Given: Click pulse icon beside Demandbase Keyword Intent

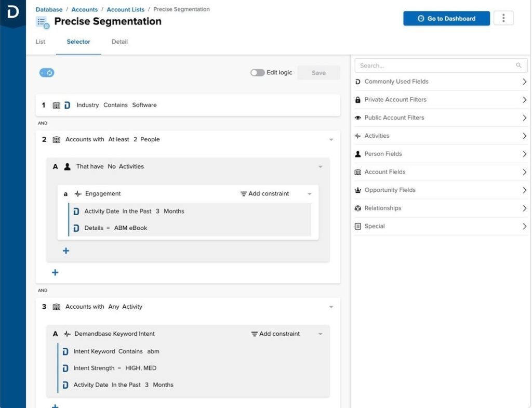Looking at the screenshot, I should coord(67,334).
